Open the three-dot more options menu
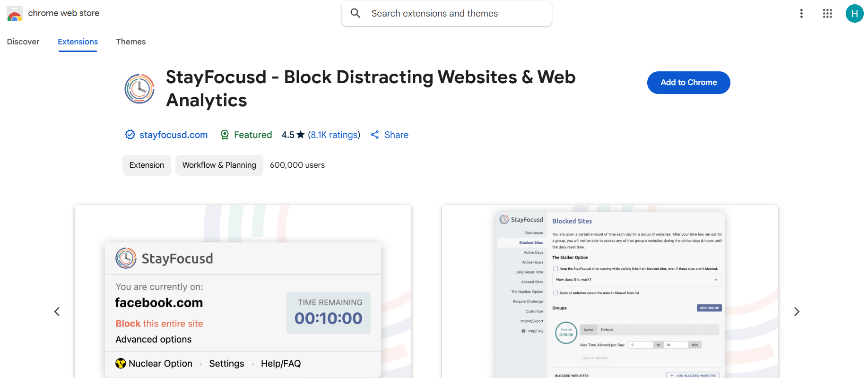This screenshot has width=868, height=378. (x=801, y=14)
